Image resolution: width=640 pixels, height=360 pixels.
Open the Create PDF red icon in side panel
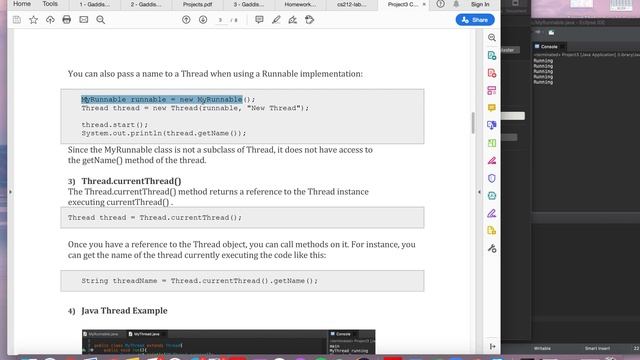click(492, 73)
